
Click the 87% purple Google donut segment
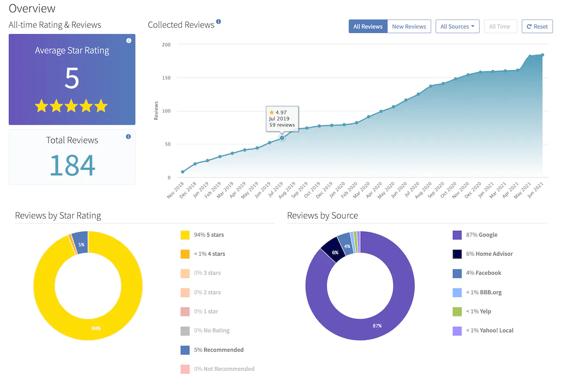point(377,325)
